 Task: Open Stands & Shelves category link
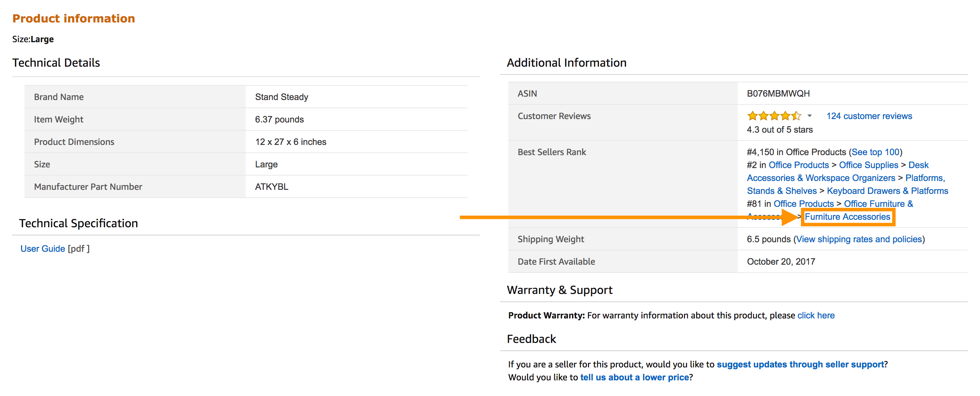pyautogui.click(x=781, y=191)
